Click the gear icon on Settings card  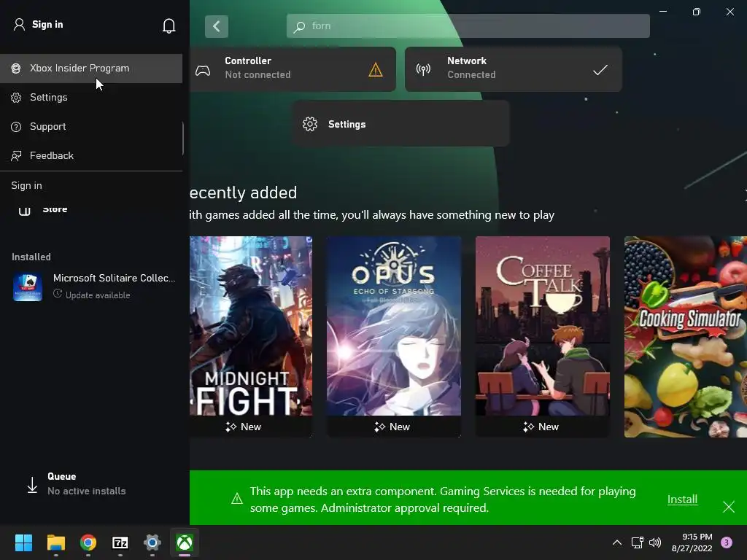pyautogui.click(x=310, y=124)
